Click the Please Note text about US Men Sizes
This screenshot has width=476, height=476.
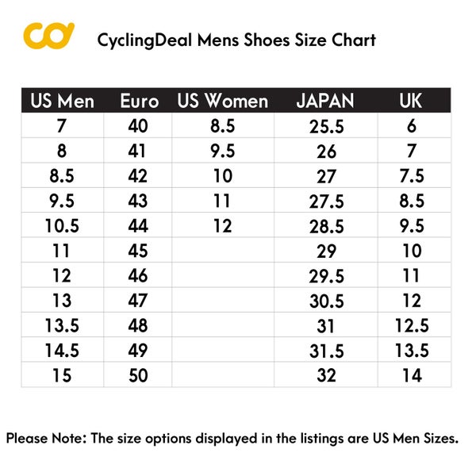232,438
